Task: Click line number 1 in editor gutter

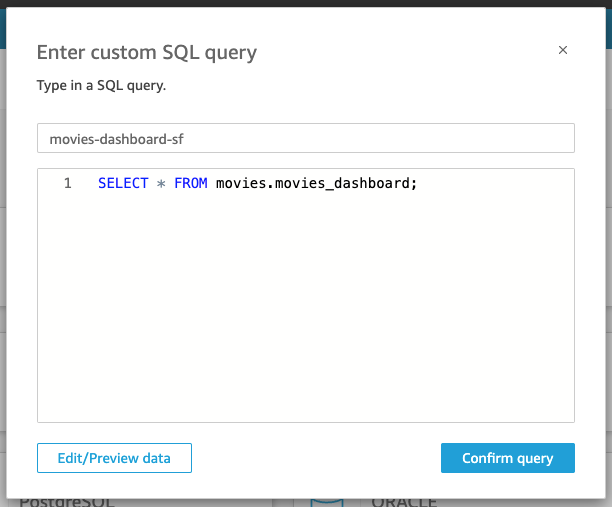Action: coord(67,184)
